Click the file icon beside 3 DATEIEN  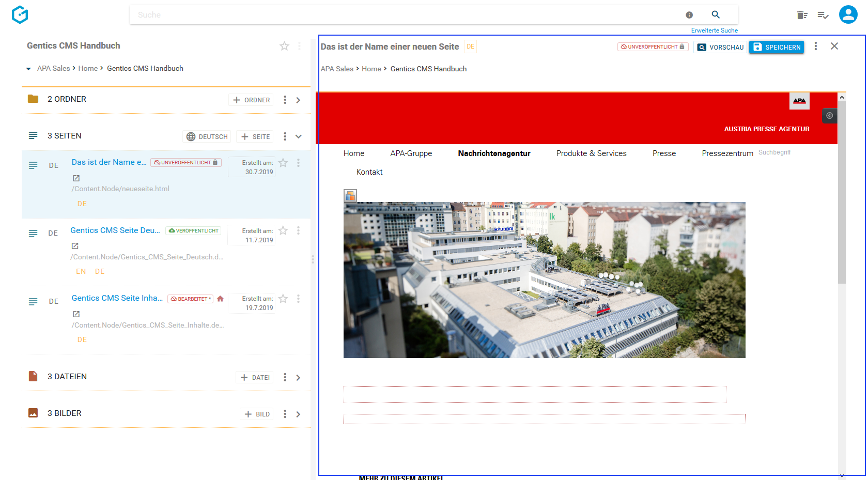pos(33,376)
